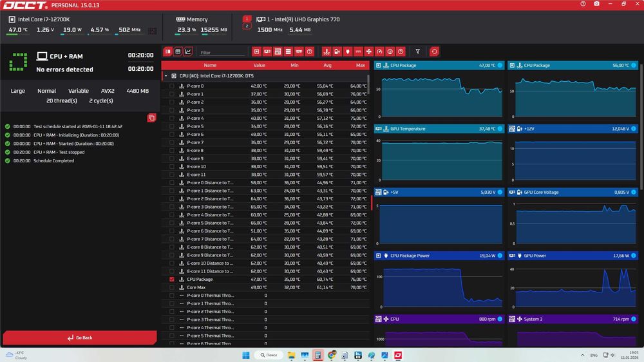The height and width of the screenshot is (362, 644).
Task: Click the Memory module icon in header
Action: (x=180, y=19)
